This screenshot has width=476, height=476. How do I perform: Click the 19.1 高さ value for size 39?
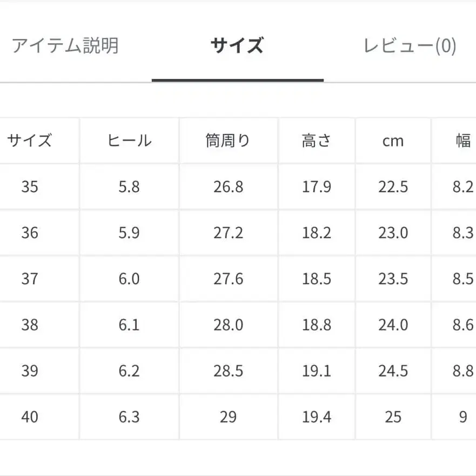click(317, 371)
